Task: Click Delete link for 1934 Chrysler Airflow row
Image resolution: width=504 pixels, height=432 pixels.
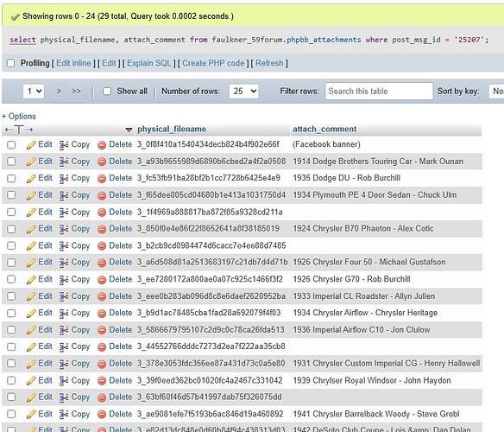Action: tap(121, 313)
